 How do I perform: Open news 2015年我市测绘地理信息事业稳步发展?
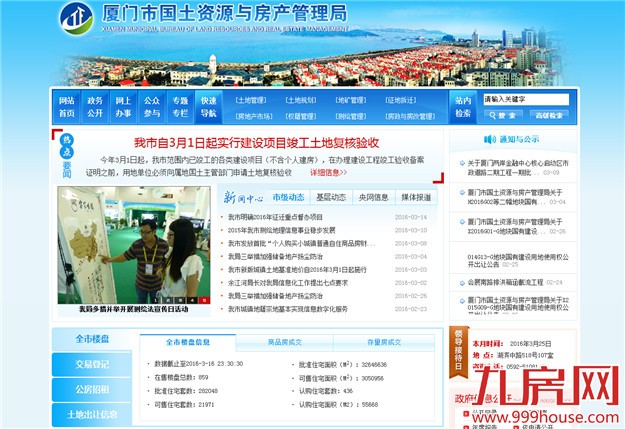pos(281,230)
